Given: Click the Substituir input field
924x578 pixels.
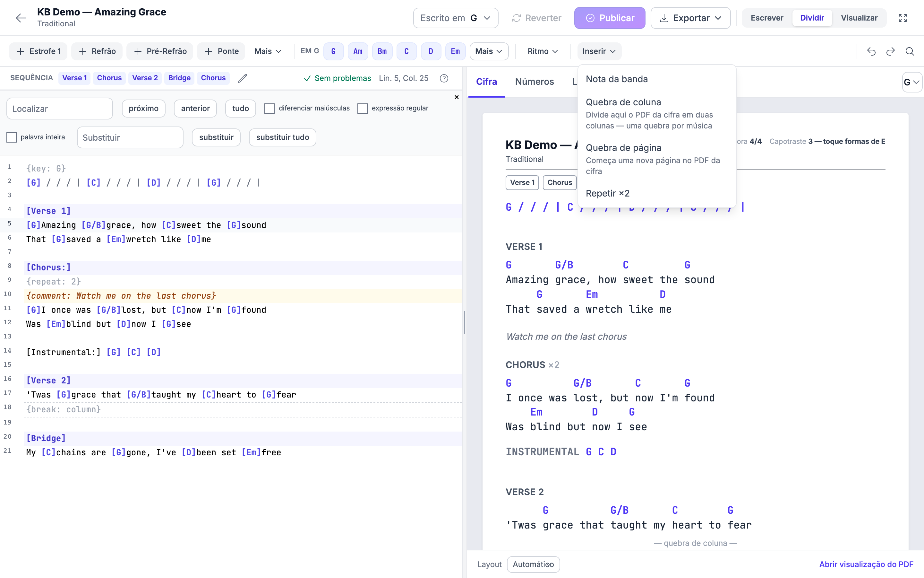Looking at the screenshot, I should click(x=130, y=138).
